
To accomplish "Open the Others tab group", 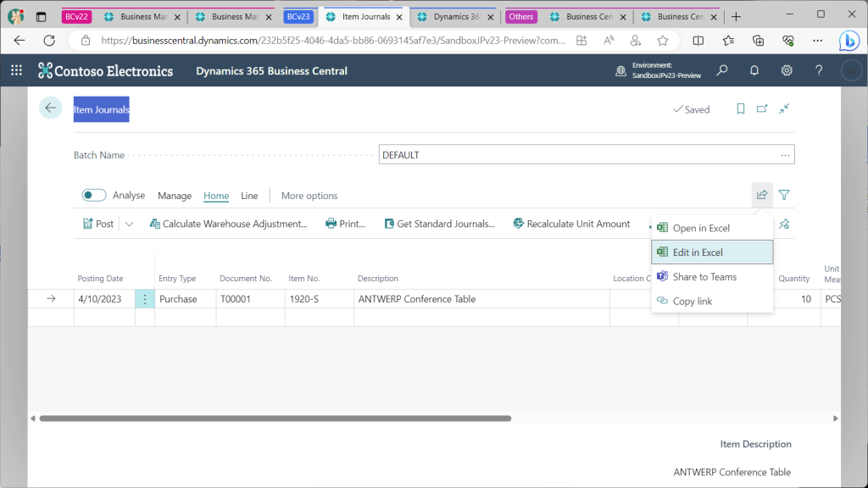I will coord(521,17).
